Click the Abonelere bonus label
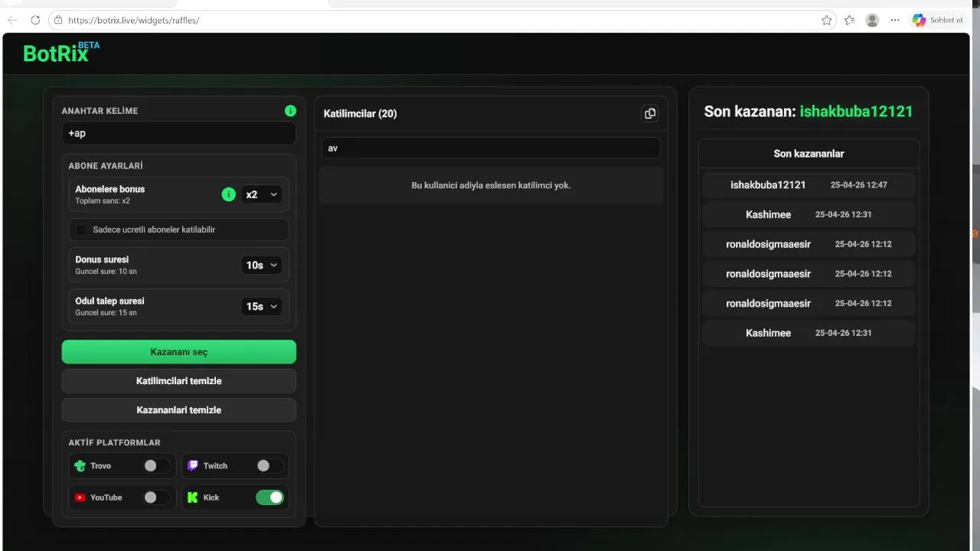The image size is (980, 551). [109, 189]
